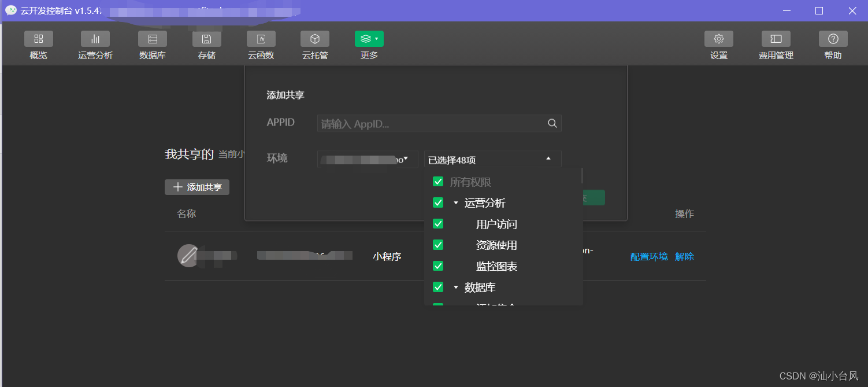The image size is (868, 387).
Task: Click the 操作 column header
Action: 685,214
